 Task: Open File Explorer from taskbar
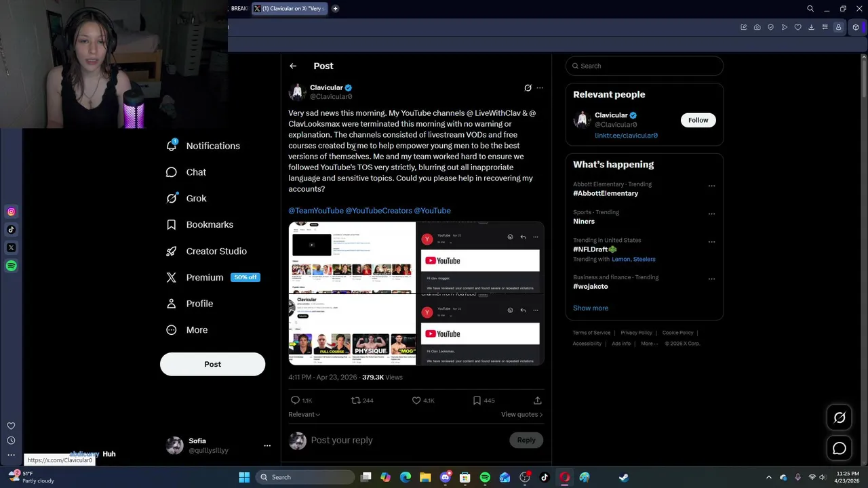coord(425,477)
